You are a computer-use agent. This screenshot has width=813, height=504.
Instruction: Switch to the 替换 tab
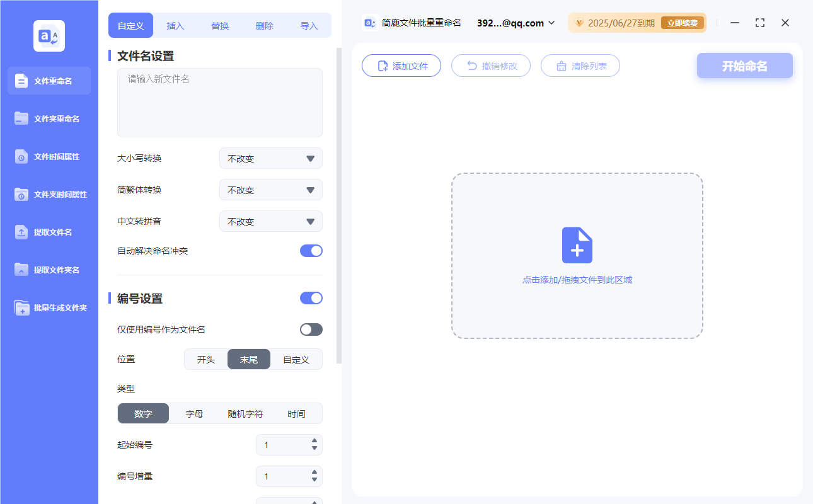219,25
